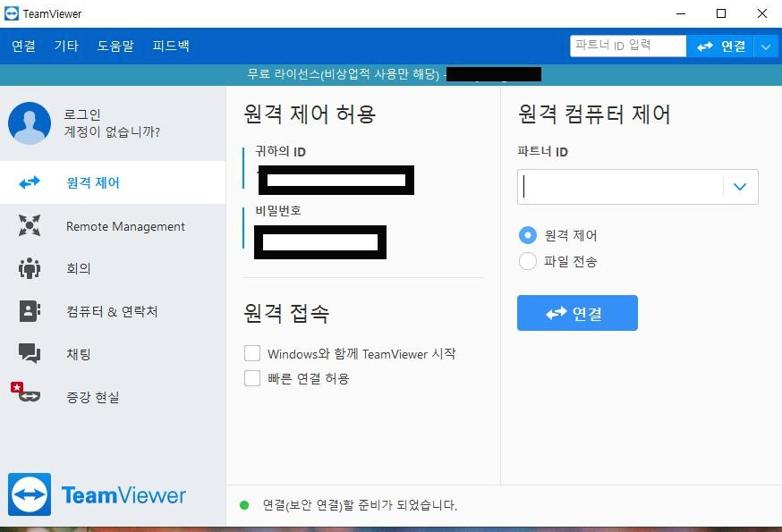Click the 원격 접속 heading
The width and height of the screenshot is (782, 532).
pyautogui.click(x=286, y=313)
